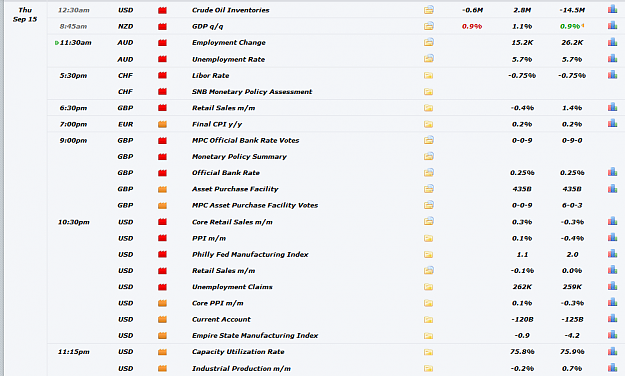Click the 75.8% forecast value
This screenshot has width=625, height=376.
(522, 352)
